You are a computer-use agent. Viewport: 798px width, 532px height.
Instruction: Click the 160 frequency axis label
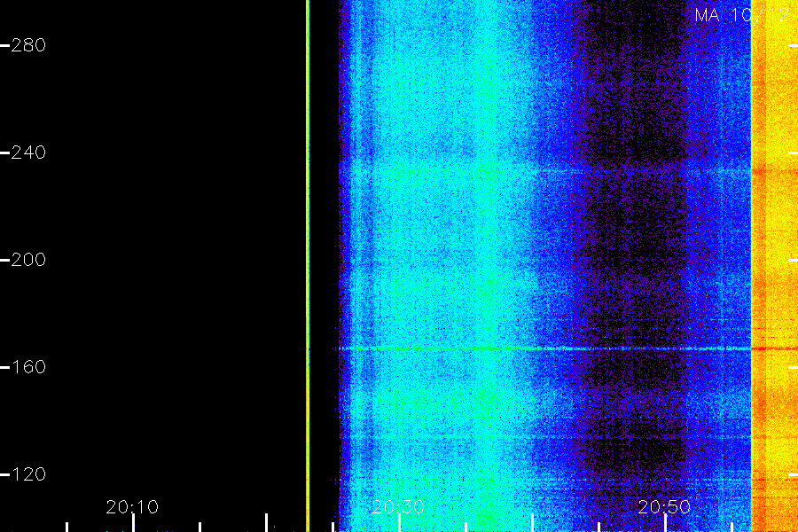(x=28, y=367)
